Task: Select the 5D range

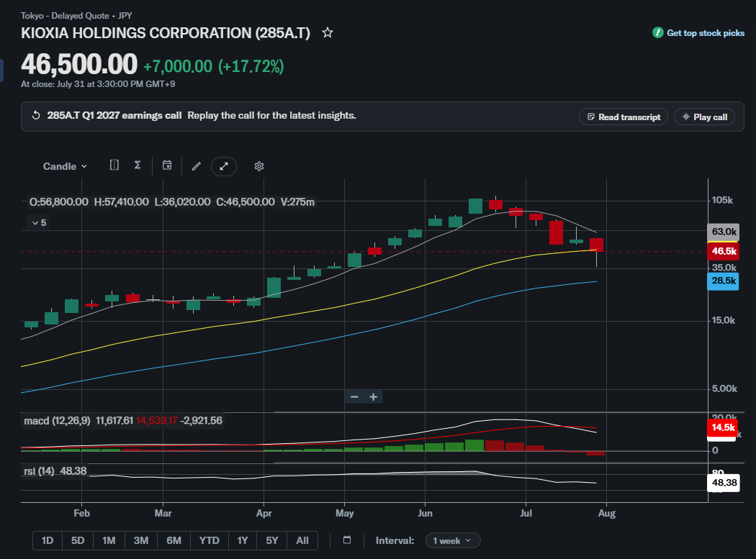Action: [x=78, y=541]
